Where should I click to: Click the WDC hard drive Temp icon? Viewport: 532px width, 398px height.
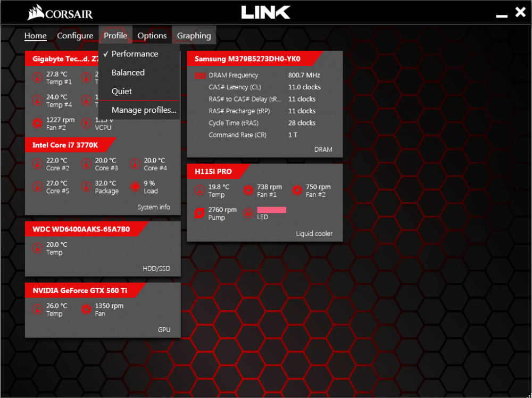pyautogui.click(x=37, y=248)
